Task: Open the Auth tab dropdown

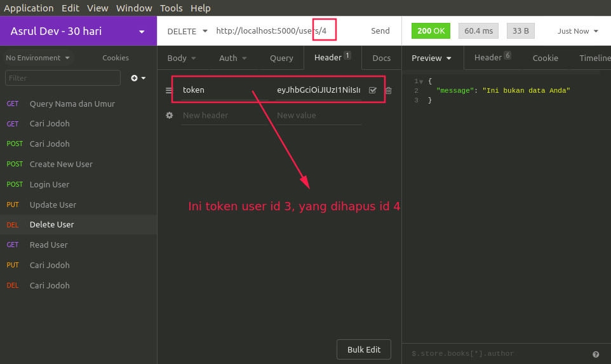Action: (233, 58)
